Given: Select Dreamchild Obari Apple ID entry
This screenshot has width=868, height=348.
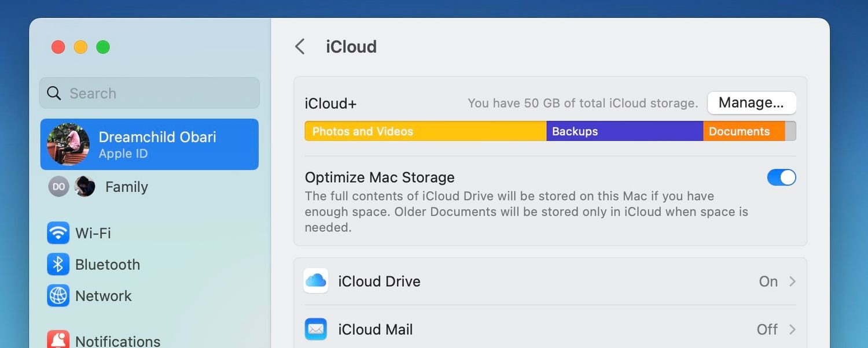Looking at the screenshot, I should (x=149, y=145).
